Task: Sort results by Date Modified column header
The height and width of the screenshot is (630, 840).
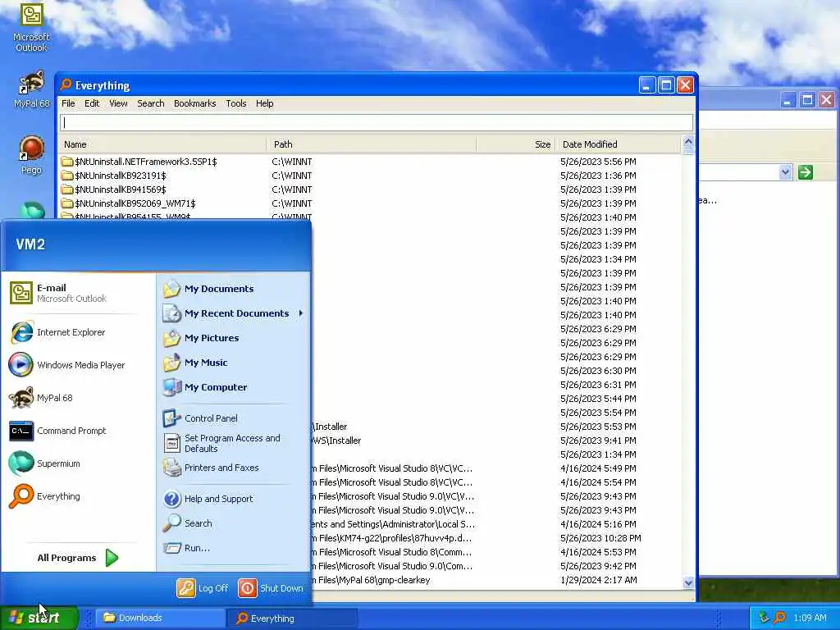Action: tap(617, 144)
